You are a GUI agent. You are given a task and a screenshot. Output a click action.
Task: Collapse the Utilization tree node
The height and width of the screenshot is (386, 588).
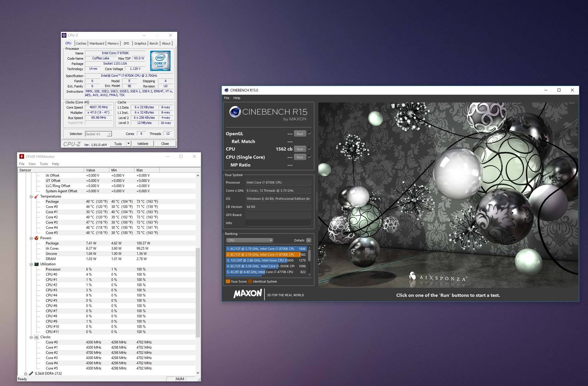click(x=31, y=264)
